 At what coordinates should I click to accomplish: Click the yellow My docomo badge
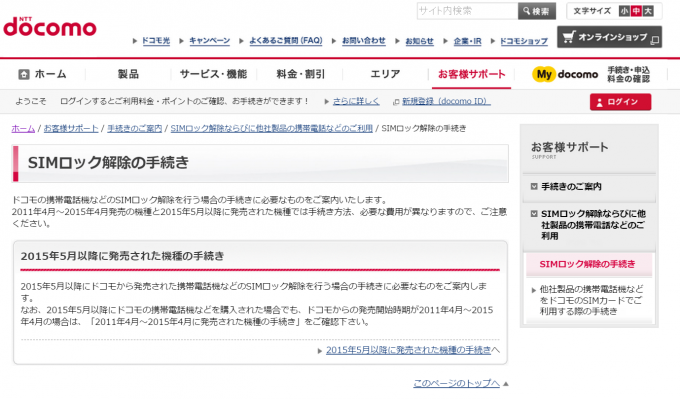[544, 75]
